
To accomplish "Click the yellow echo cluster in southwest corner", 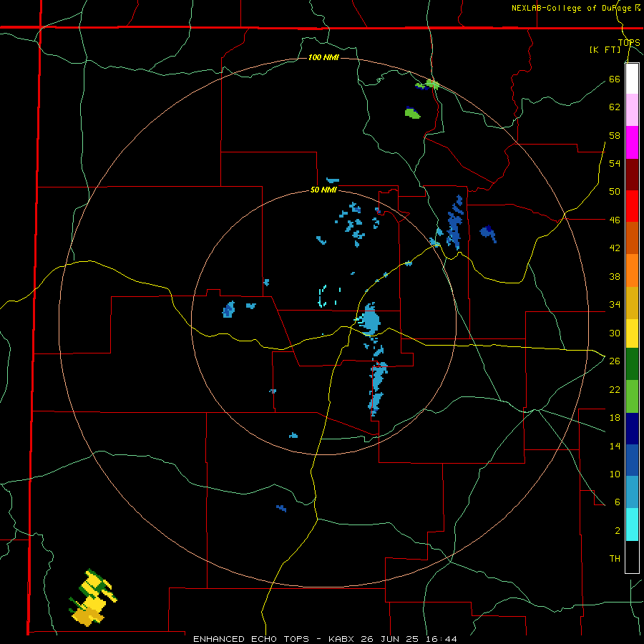I will tap(92, 598).
